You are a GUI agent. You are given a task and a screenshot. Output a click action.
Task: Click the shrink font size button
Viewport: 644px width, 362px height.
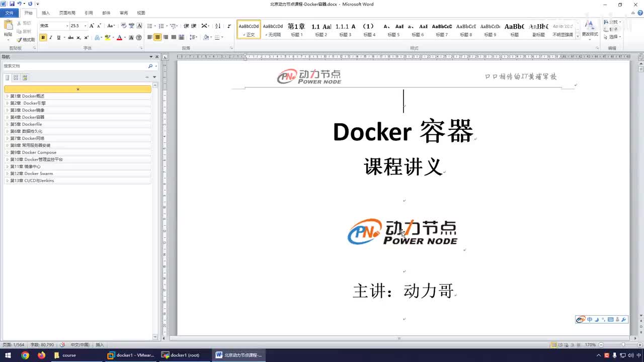pyautogui.click(x=99, y=26)
